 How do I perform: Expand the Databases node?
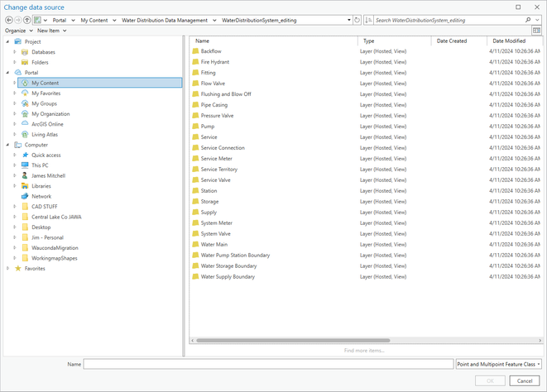point(15,52)
